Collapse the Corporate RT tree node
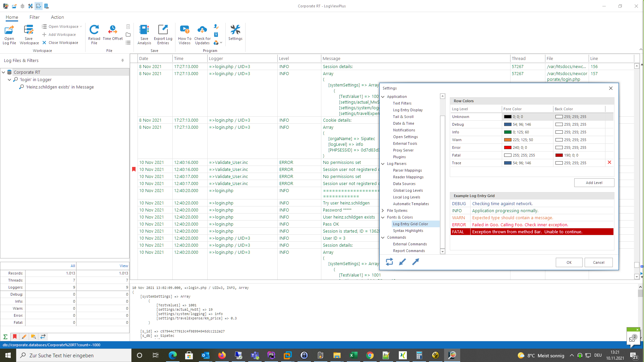This screenshot has width=644, height=362. coord(3,72)
